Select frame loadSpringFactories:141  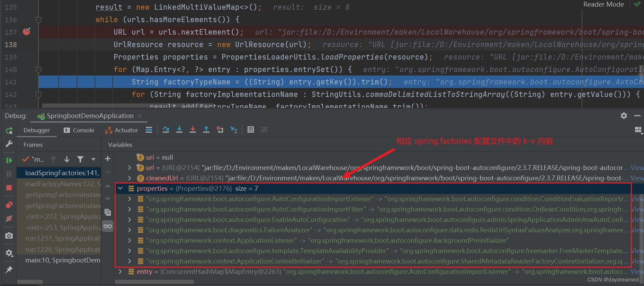click(x=59, y=173)
